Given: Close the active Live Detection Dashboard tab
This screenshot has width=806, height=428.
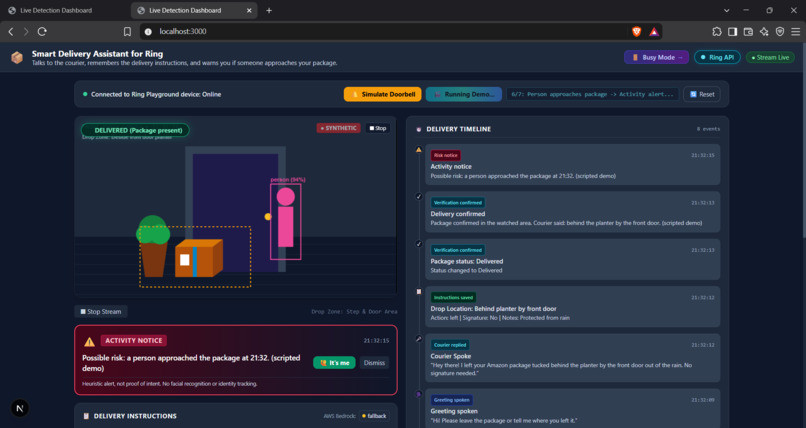Looking at the screenshot, I should [249, 10].
